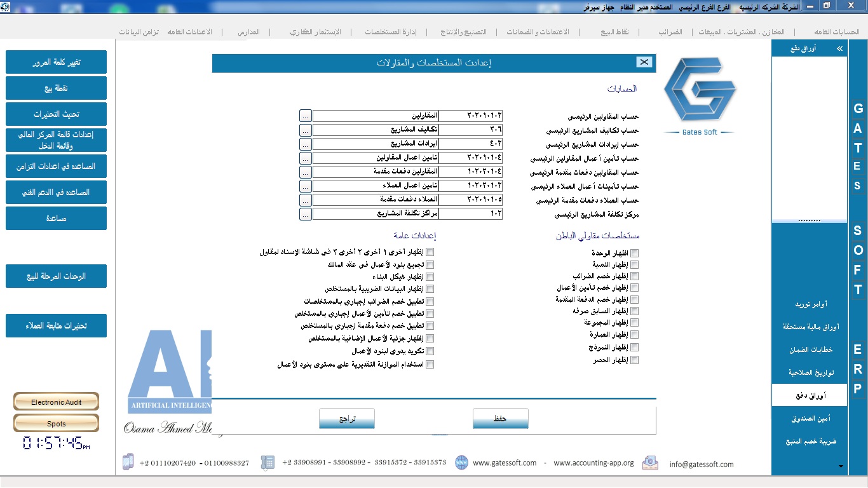Enable تكويد يدوي لبنود الأعمال
868x488 pixels.
[430, 351]
